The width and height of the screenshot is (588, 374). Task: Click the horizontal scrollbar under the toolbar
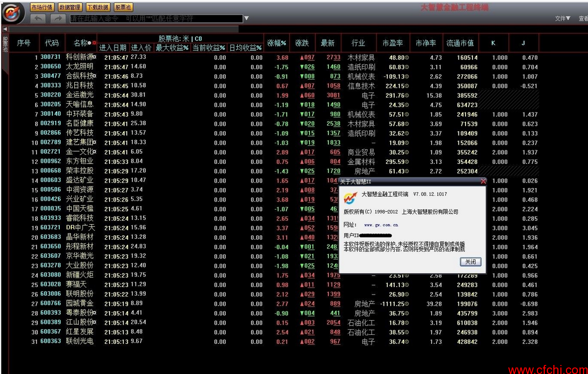click(x=124, y=29)
